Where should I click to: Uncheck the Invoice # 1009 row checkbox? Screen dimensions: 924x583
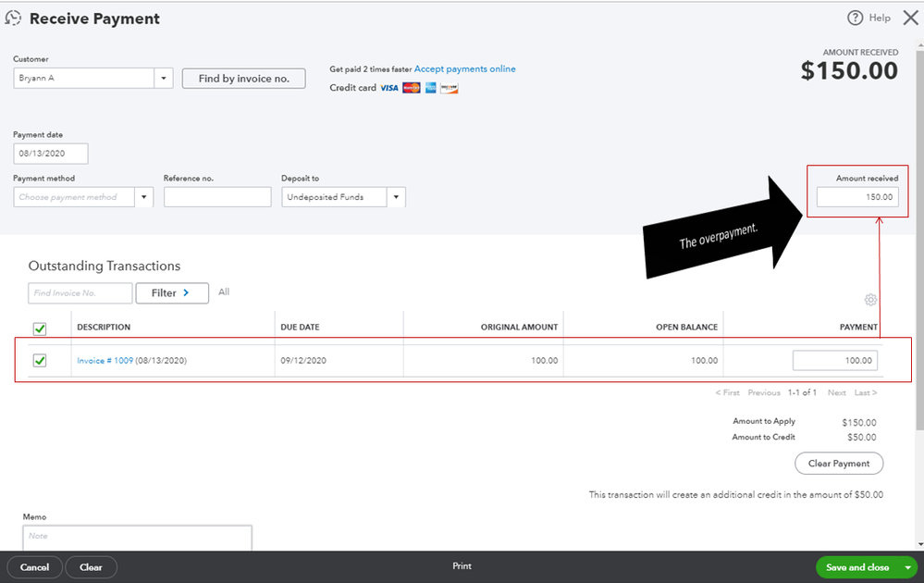coord(40,360)
